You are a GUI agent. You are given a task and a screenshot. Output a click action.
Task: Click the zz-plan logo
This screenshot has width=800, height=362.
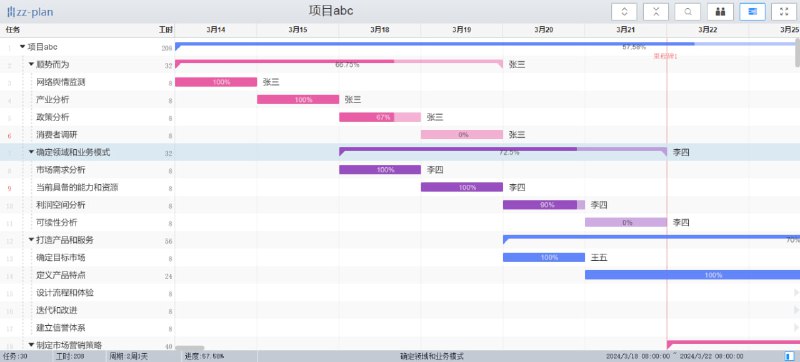(30, 12)
